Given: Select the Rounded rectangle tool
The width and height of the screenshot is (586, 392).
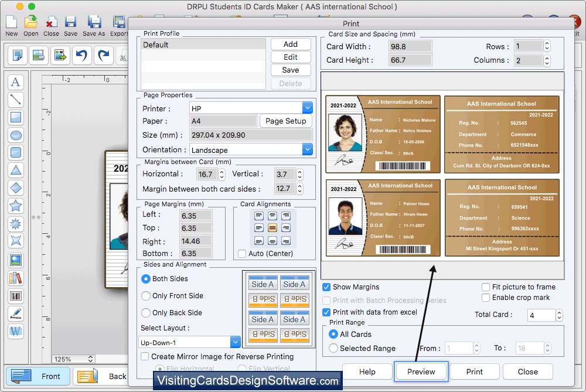Looking at the screenshot, I should click(x=16, y=152).
